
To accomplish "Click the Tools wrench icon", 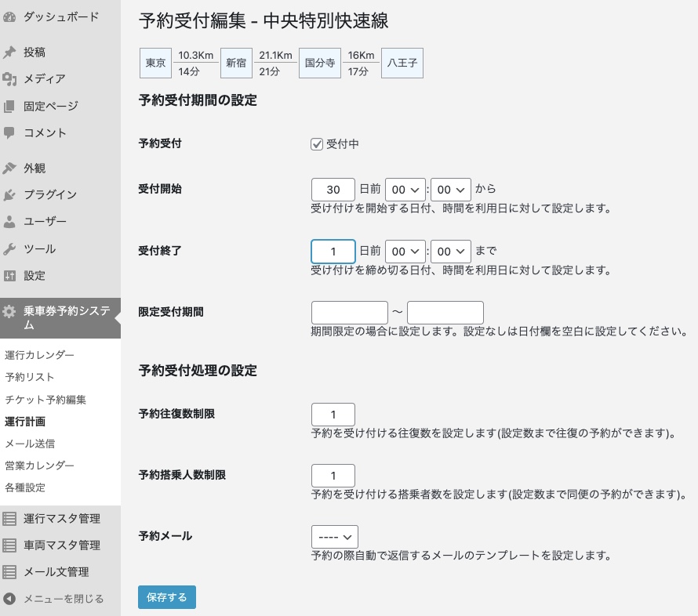I will tap(9, 249).
